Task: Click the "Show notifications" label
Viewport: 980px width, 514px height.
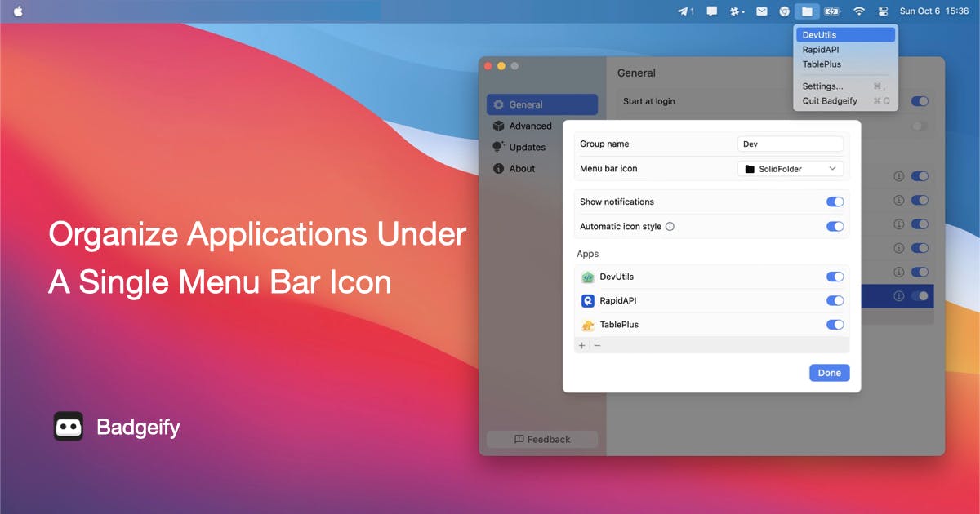Action: point(617,202)
